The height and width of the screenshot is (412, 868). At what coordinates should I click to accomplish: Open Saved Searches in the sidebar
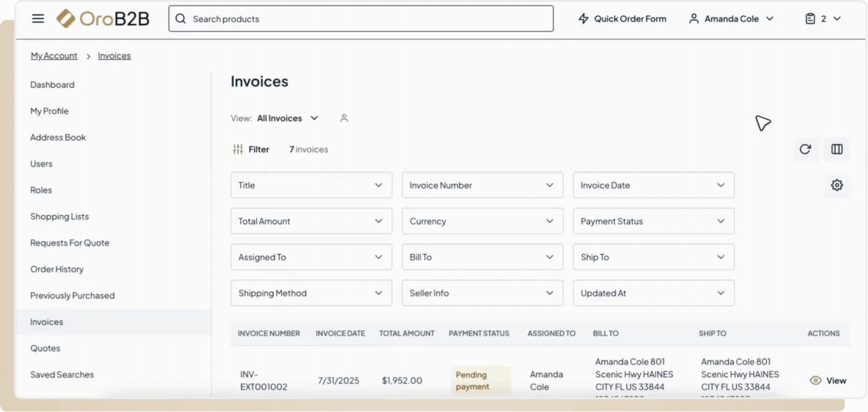tap(62, 374)
